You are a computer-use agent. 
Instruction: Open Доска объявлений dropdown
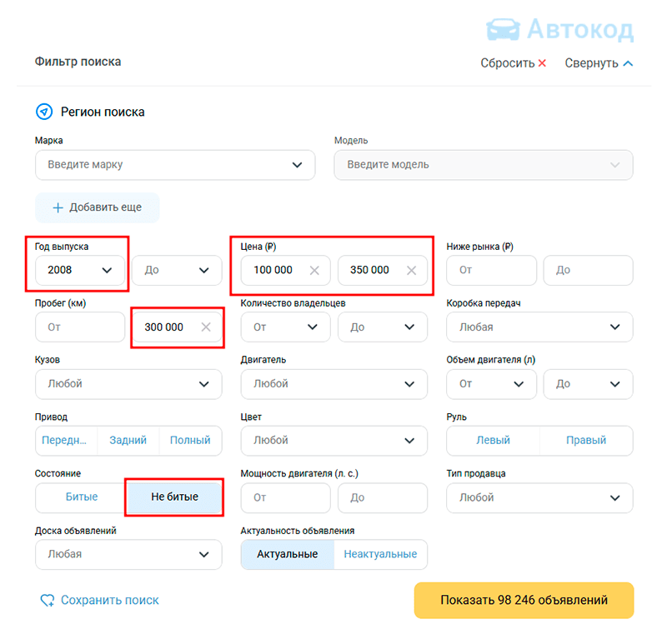[128, 554]
